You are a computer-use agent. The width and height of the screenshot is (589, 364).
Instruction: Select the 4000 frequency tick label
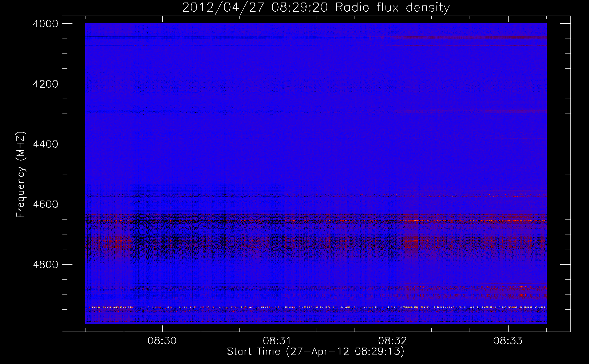(x=46, y=24)
